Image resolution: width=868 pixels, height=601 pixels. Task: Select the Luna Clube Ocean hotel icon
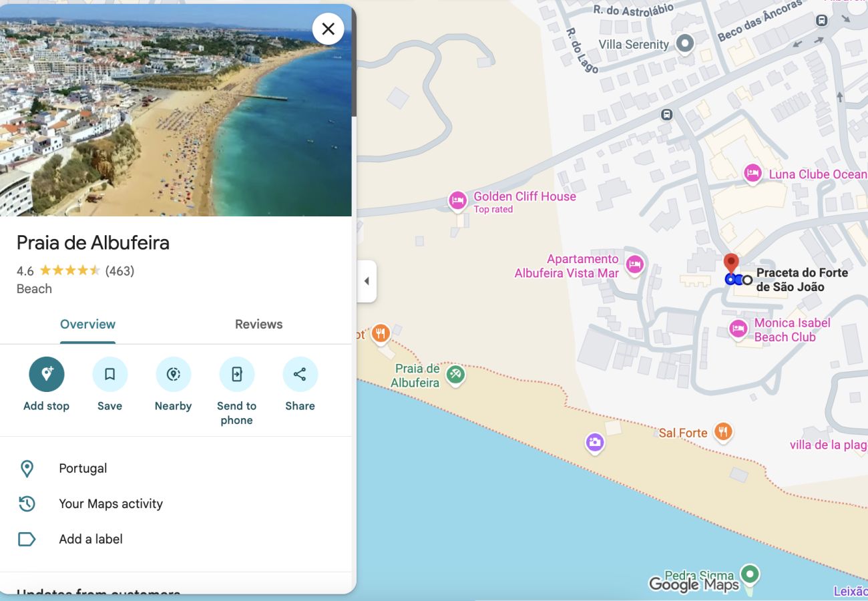tap(753, 174)
